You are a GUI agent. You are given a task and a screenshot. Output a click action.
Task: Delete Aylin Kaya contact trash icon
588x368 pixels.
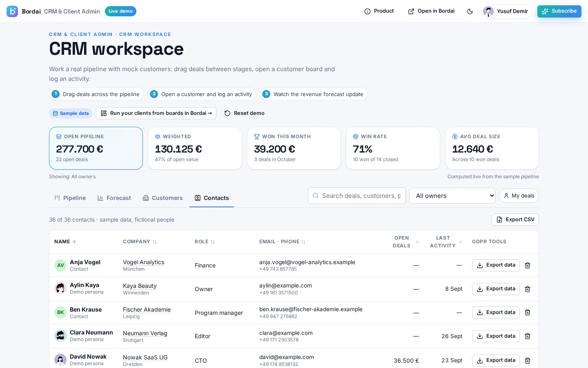click(528, 289)
